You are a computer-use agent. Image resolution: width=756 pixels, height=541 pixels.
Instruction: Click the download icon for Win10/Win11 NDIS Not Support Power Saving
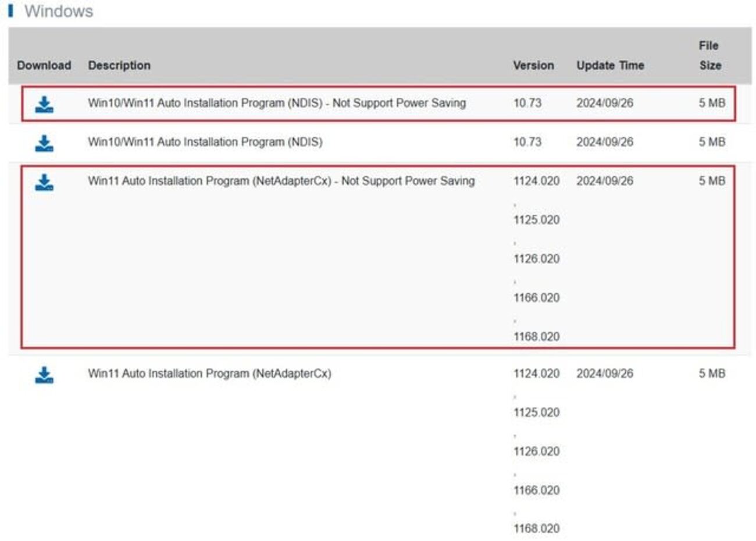tap(43, 102)
